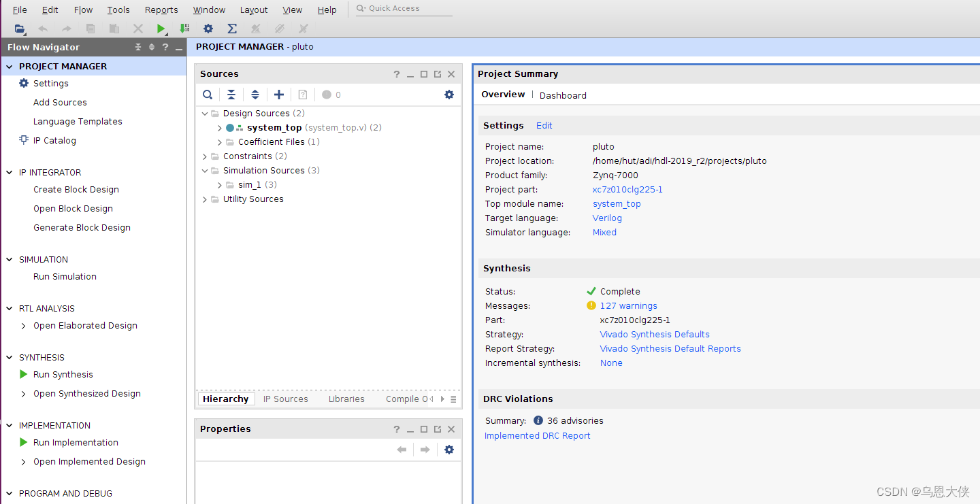The height and width of the screenshot is (504, 980).
Task: Click the Delete X toolbar icon
Action: click(138, 29)
